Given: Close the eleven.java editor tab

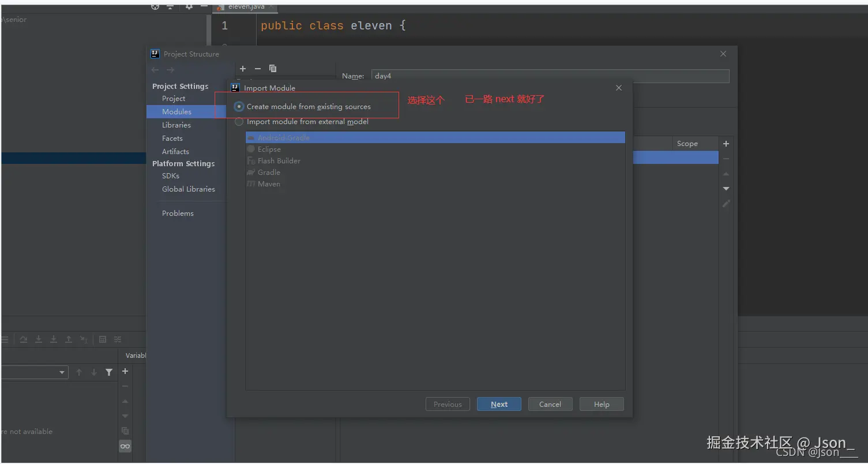Looking at the screenshot, I should (x=272, y=6).
